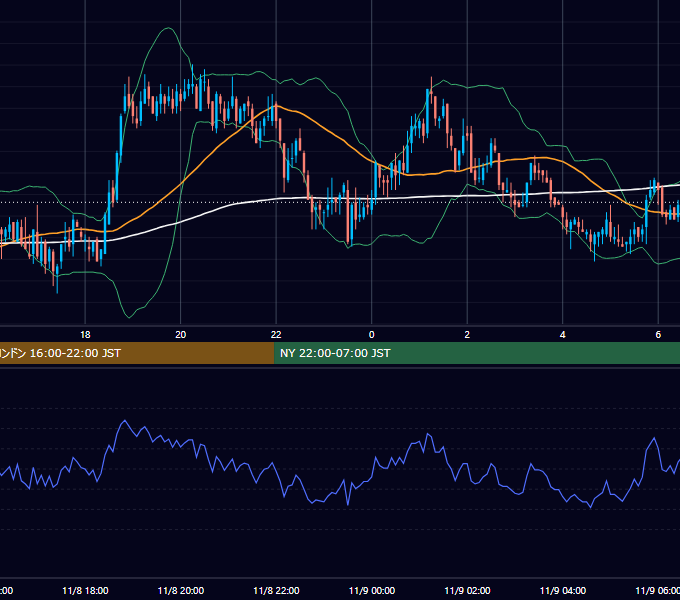The image size is (680, 600).
Task: Click the 11/9 02:00 date label
Action: 467,590
